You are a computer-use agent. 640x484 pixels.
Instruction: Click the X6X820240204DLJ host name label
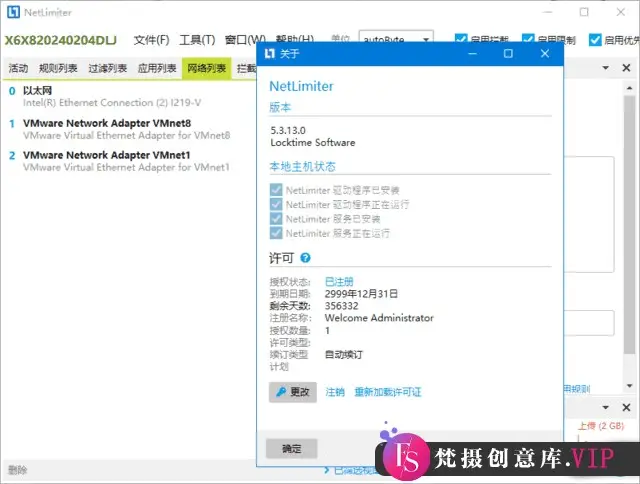(60, 40)
